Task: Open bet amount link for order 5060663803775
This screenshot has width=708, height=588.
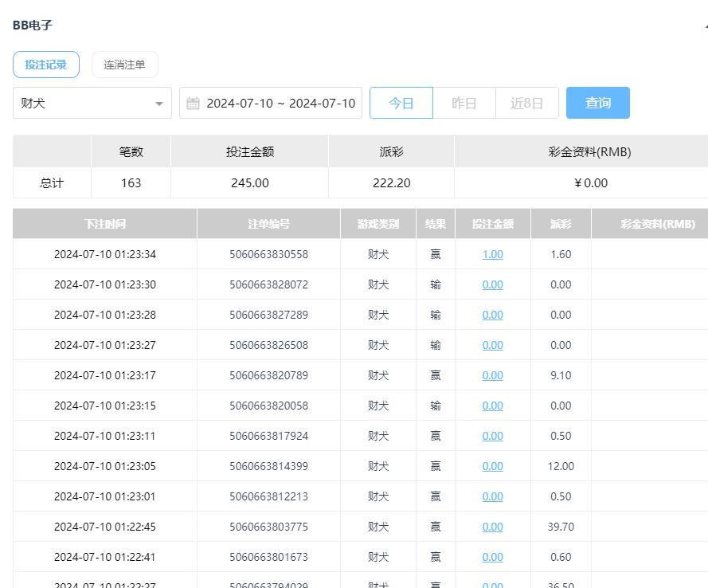Action: tap(492, 527)
